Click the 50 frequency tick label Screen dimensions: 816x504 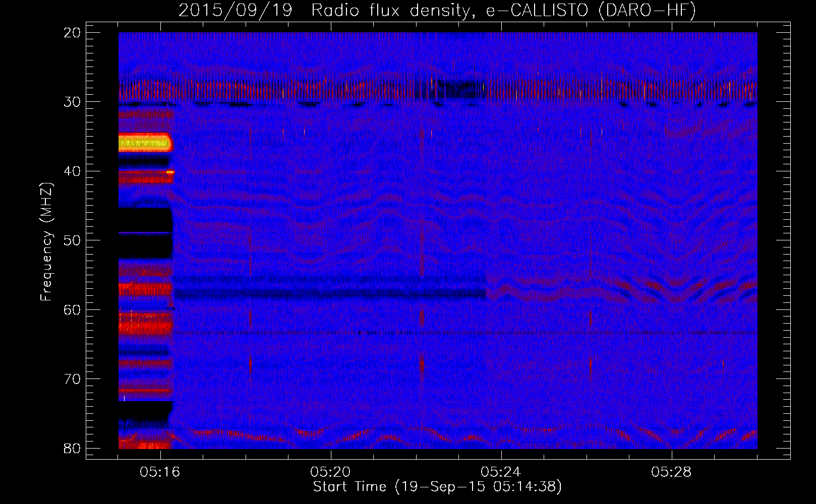72,240
